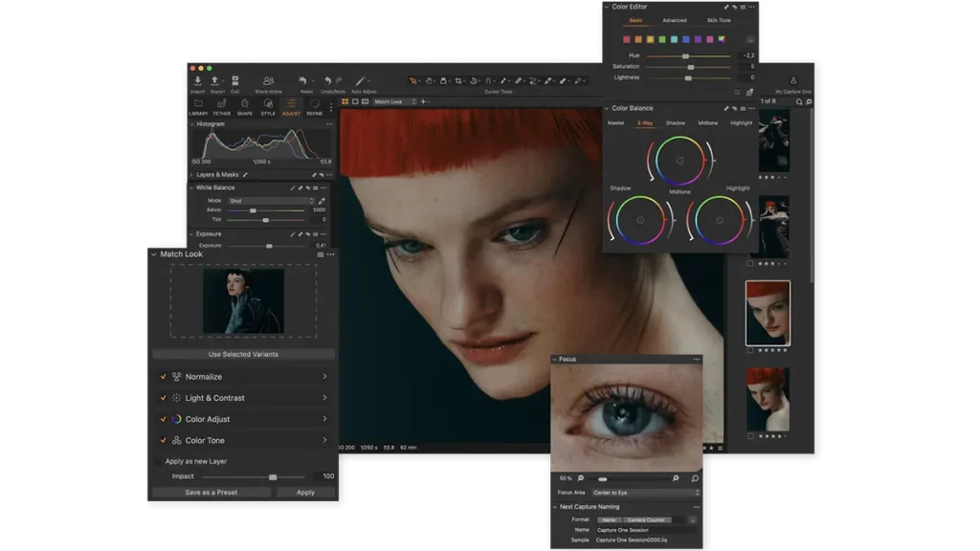The height and width of the screenshot is (551, 980).
Task: Select the Crop cursor tool
Action: click(x=458, y=80)
